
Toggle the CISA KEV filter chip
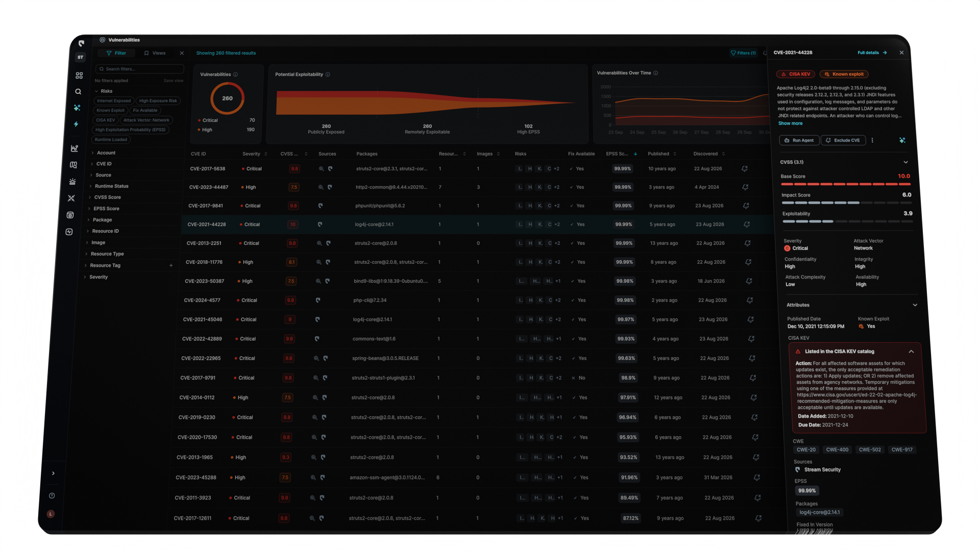(x=106, y=120)
